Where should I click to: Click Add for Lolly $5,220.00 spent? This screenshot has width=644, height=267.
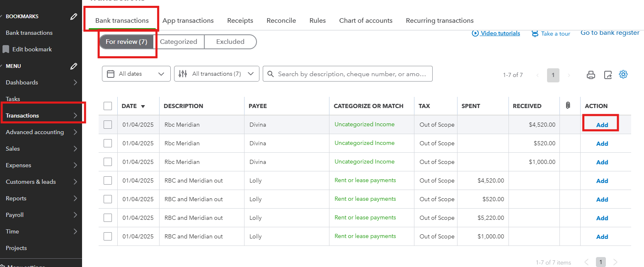[x=602, y=218]
